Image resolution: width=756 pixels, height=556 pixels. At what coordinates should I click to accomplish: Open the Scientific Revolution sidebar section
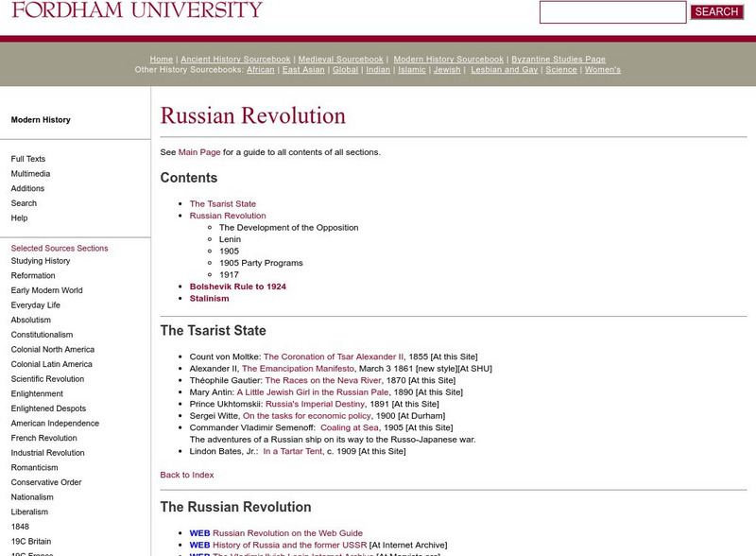point(47,379)
